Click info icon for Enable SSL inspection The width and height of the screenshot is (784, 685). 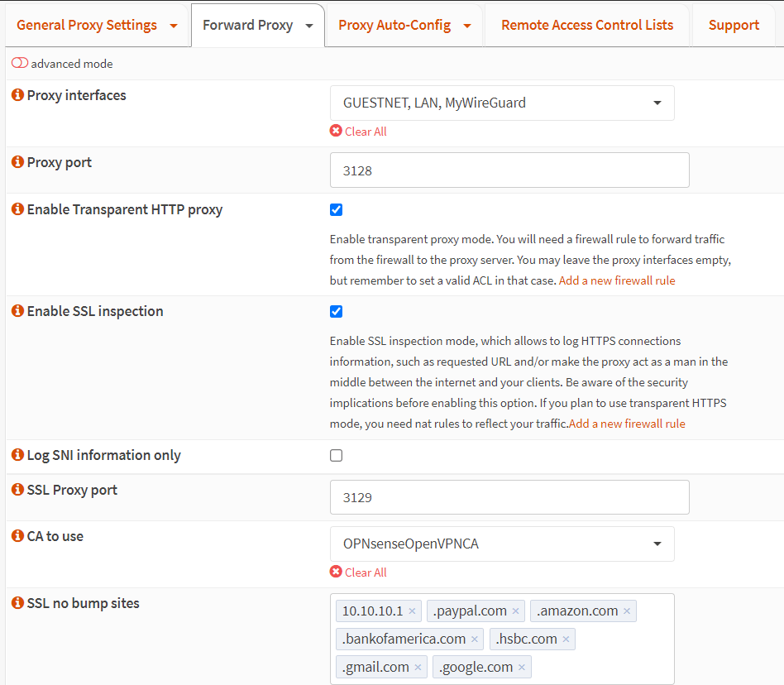(17, 311)
